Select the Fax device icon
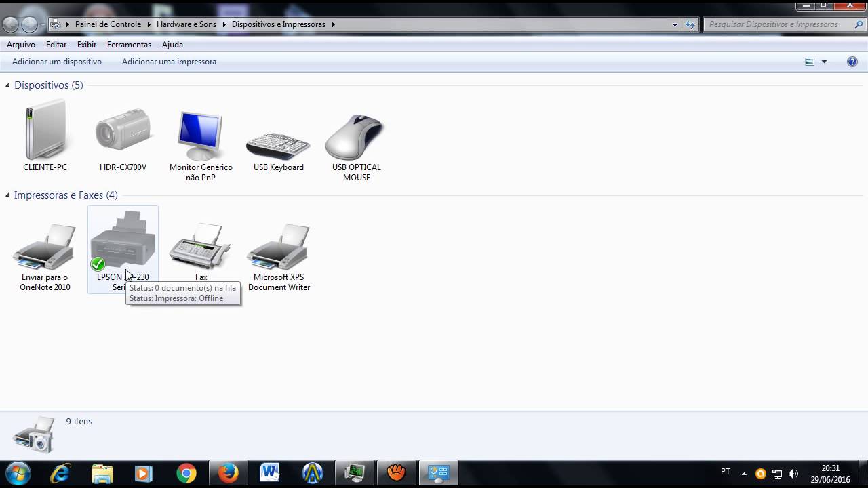The width and height of the screenshot is (868, 488). pyautogui.click(x=201, y=247)
